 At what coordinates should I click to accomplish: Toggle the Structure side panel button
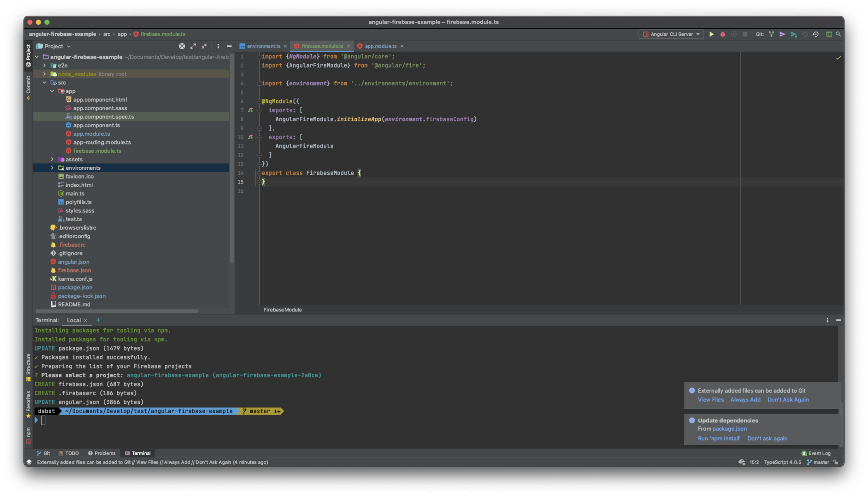[x=28, y=366]
